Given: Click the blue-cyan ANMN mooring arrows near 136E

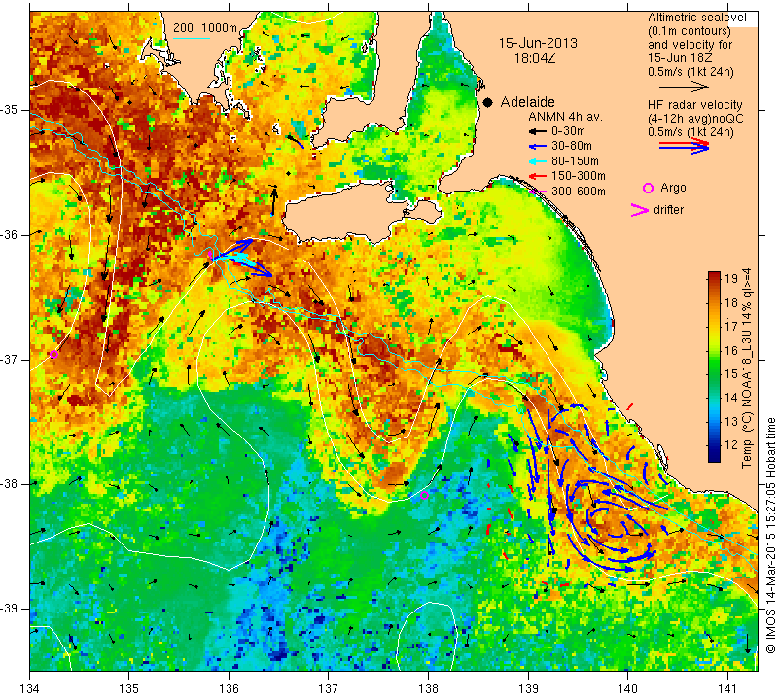Looking at the screenshot, I should tap(242, 257).
